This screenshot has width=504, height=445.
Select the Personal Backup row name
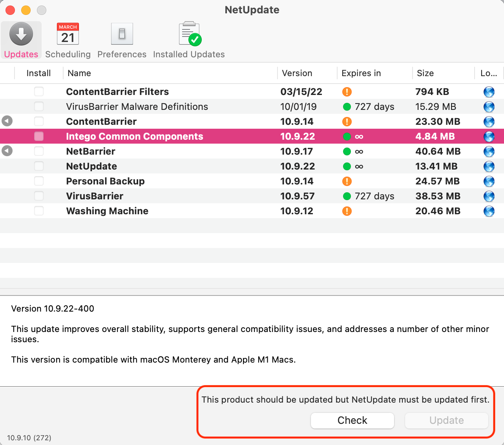tap(105, 181)
